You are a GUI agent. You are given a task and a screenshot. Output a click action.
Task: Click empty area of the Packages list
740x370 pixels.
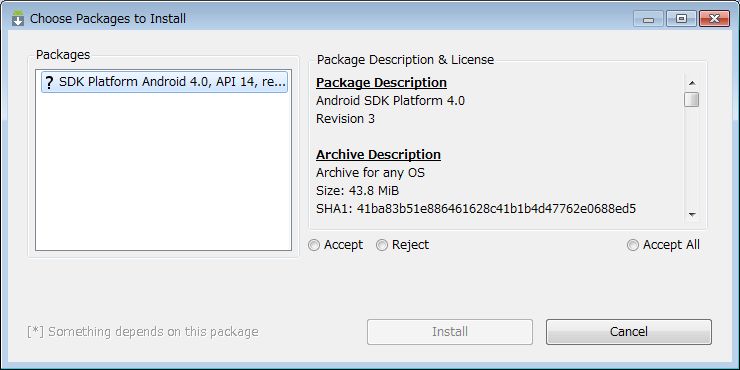click(x=164, y=172)
